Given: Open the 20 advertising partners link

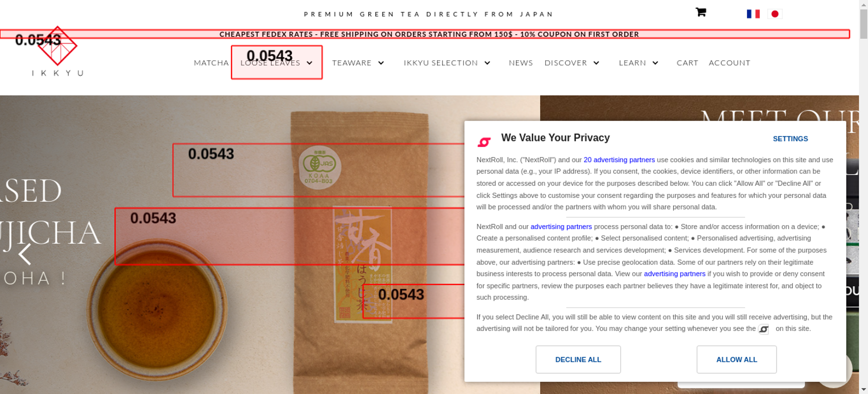Looking at the screenshot, I should pyautogui.click(x=619, y=160).
